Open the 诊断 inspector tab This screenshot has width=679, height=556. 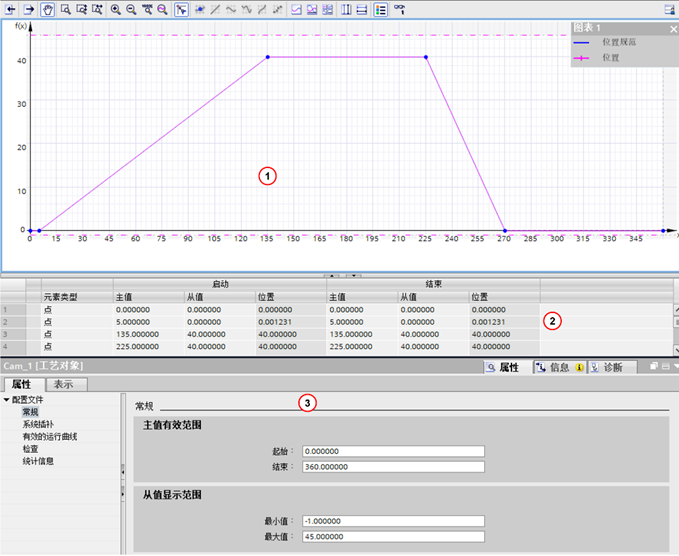coord(605,368)
